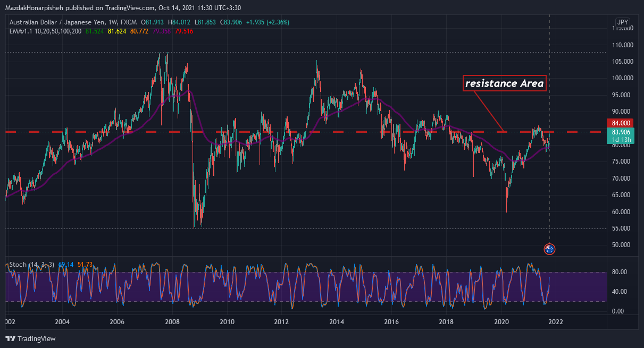Viewport: 644px width, 348px height.
Task: Select the 'resistance Area' text annotation
Action: click(505, 83)
